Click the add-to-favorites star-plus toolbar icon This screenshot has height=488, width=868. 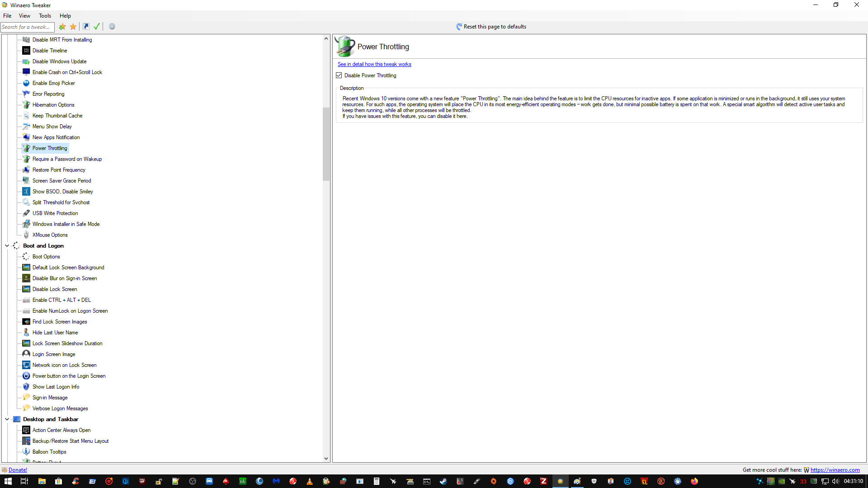tap(62, 27)
